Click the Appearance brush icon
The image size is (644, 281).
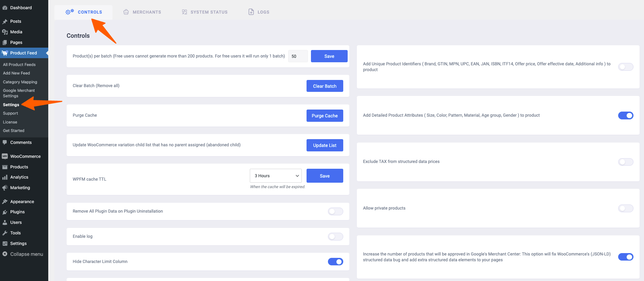click(5, 202)
